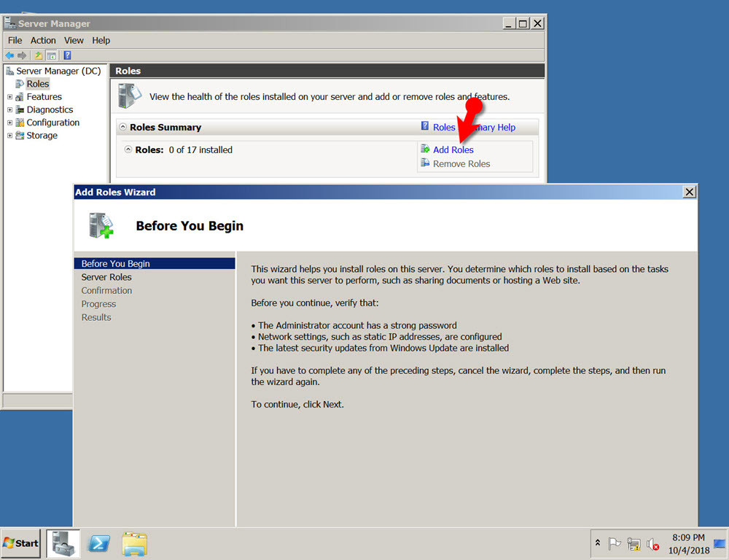The image size is (729, 560).
Task: Open the View menu
Action: [74, 40]
